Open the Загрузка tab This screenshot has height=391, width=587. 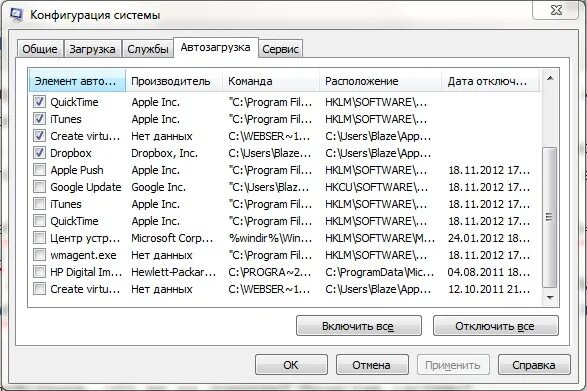click(92, 49)
